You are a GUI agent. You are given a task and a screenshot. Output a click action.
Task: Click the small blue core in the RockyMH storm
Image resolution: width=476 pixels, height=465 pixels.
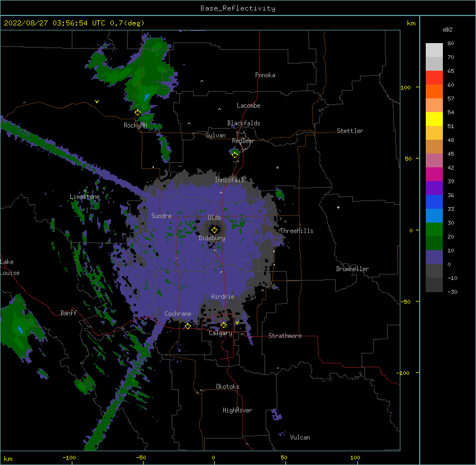coord(147,97)
